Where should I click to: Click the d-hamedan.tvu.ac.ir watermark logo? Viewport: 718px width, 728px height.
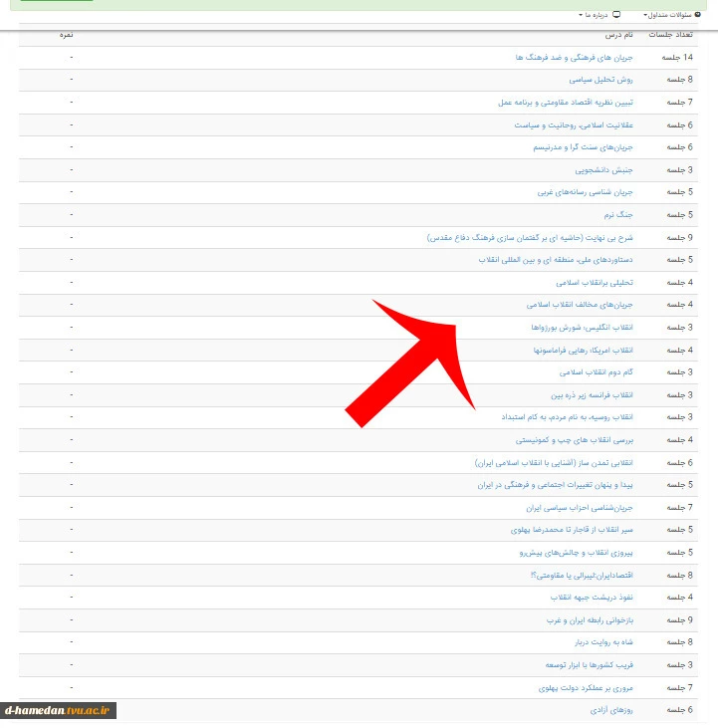point(60,710)
